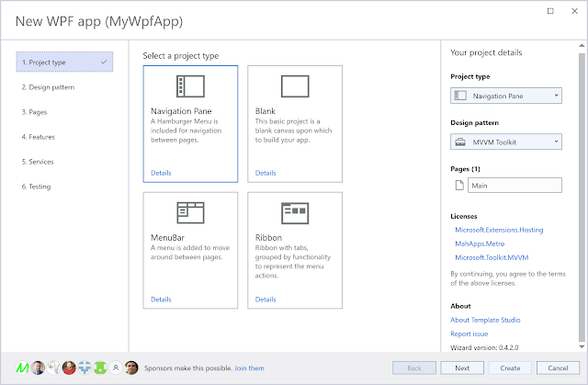
Task: Click the Back button
Action: tap(414, 368)
